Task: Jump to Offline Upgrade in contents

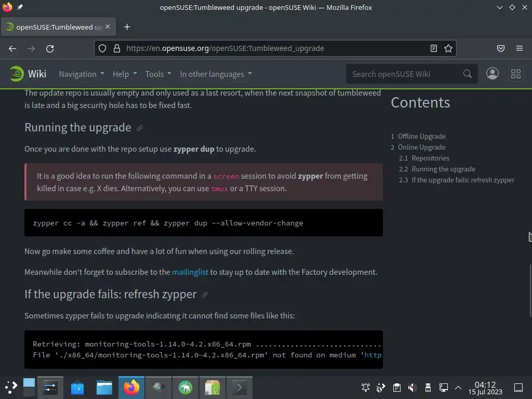Action: (x=422, y=137)
